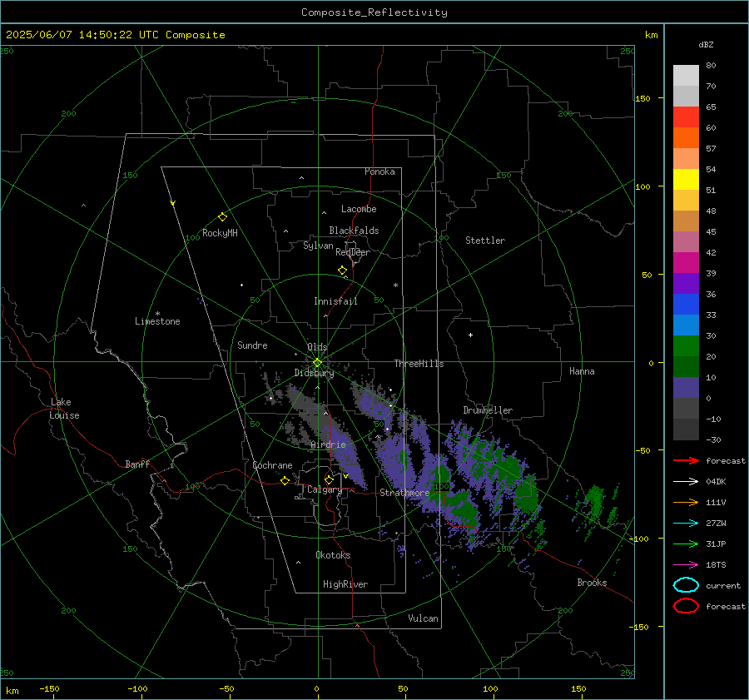Screen dimensions: 749x700
Task: Click the magenta 18TS arrow legend
Action: tap(686, 565)
